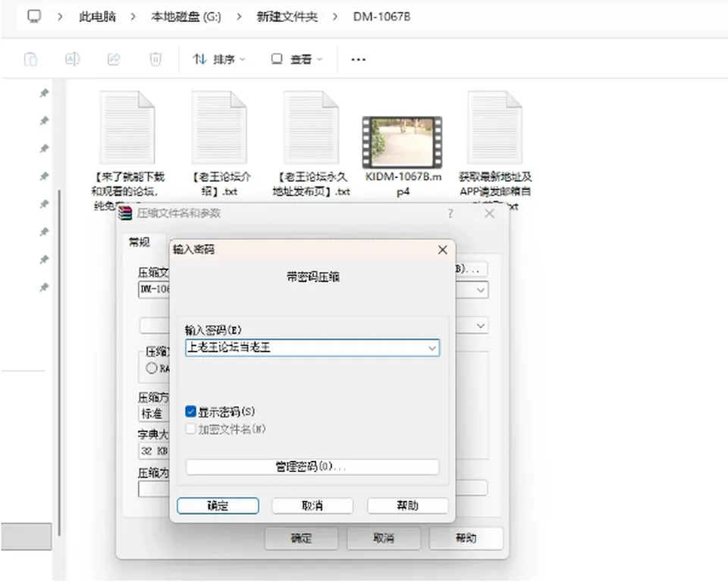
Task: Close the 输入密码 dialog with X
Action: 442,249
